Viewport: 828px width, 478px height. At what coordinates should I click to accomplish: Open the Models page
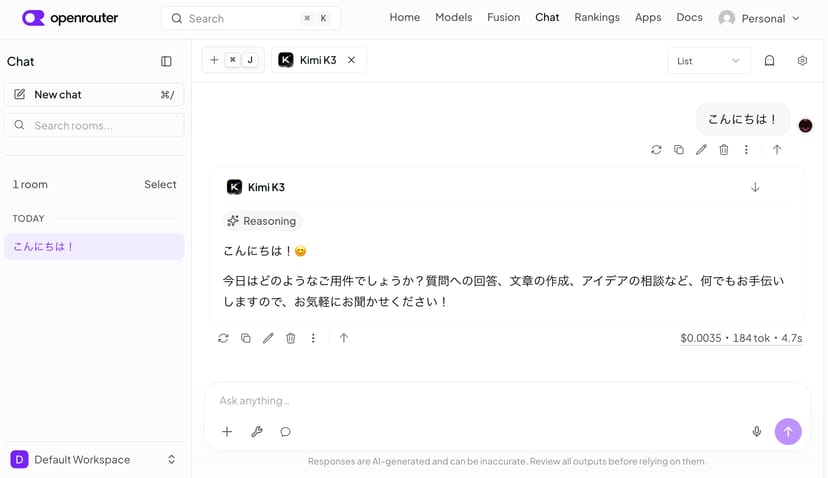point(454,17)
